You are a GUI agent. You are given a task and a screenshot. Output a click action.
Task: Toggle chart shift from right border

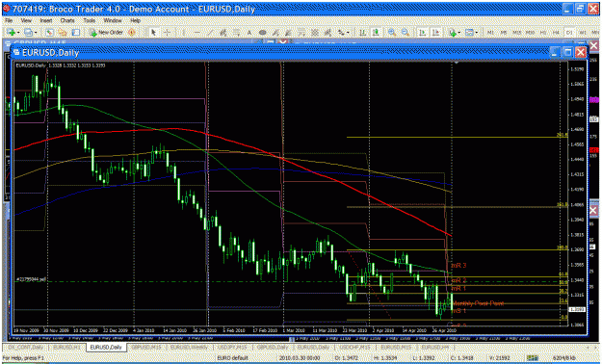[x=435, y=33]
